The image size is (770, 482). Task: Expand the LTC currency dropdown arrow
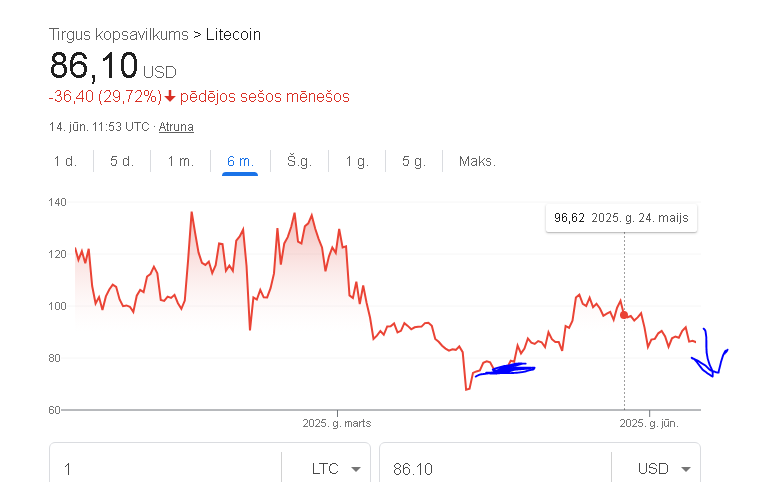click(x=356, y=469)
